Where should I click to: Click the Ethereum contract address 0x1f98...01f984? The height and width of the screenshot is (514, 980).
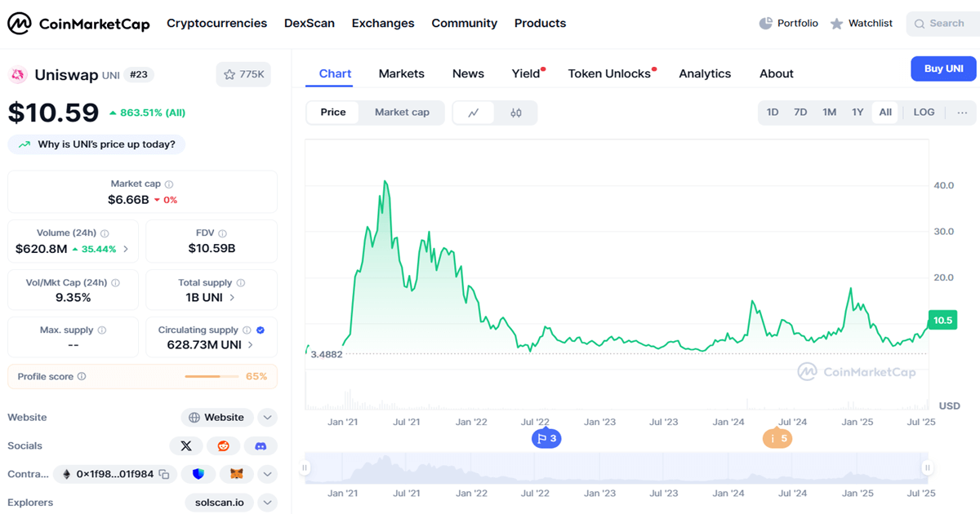114,474
